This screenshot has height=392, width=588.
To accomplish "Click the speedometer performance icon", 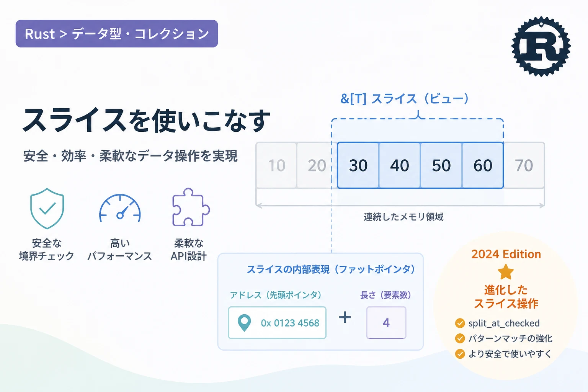I will (120, 209).
